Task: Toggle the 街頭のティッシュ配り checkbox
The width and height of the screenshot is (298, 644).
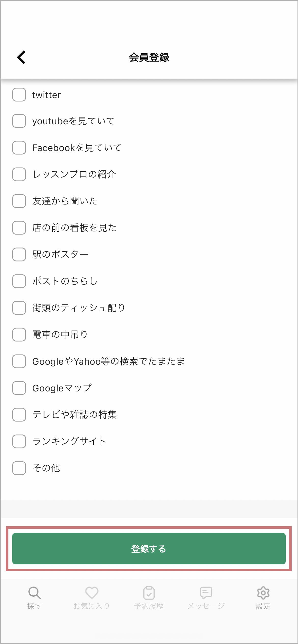Action: click(x=19, y=308)
